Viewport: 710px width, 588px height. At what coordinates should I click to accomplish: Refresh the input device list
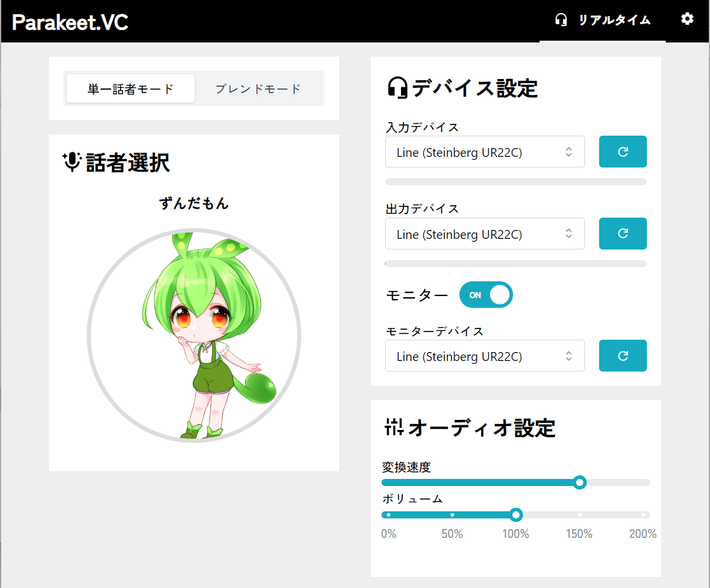[x=623, y=152]
